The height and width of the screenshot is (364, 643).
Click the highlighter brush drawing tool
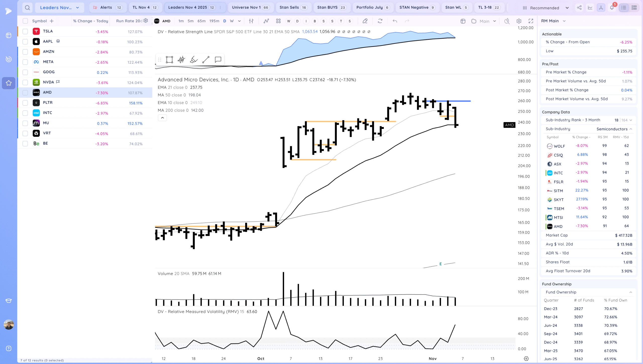pyautogui.click(x=194, y=60)
